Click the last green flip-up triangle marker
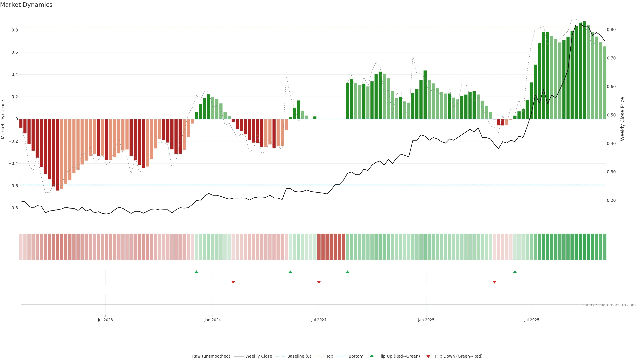644x362 pixels. 515,272
